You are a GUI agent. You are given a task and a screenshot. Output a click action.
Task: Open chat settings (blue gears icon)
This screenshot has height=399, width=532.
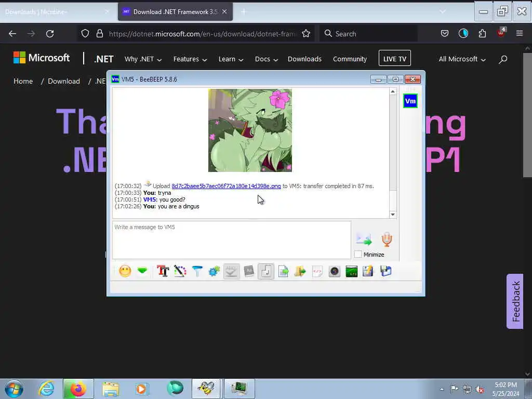coord(214,271)
